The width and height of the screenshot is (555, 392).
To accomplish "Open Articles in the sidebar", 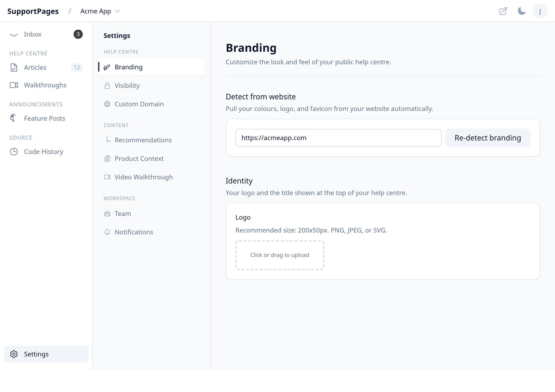I will 35,68.
